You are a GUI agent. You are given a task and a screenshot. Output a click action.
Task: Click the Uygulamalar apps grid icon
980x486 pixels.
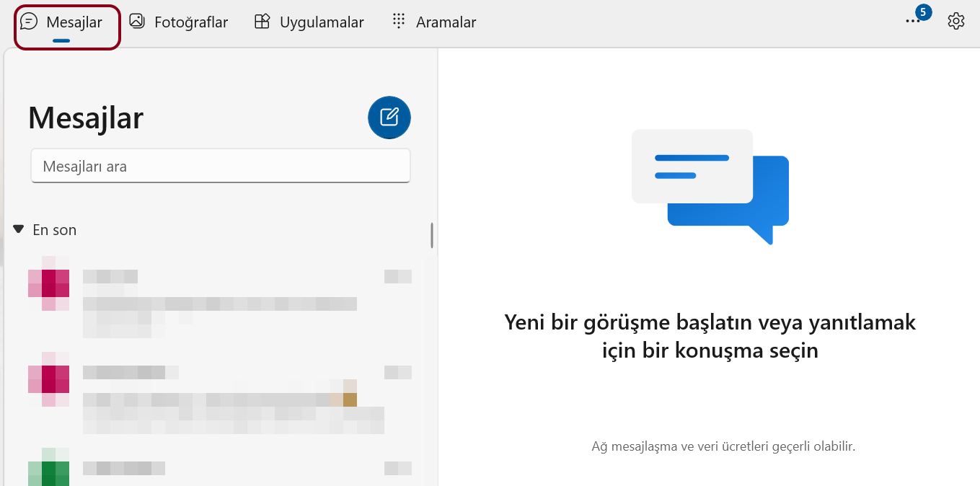pyautogui.click(x=262, y=22)
